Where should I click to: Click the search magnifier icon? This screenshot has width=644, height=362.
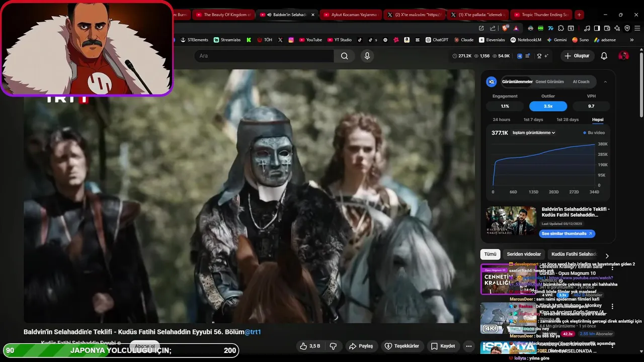click(x=344, y=56)
